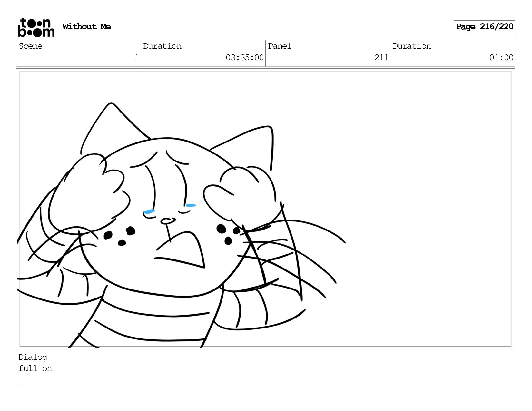The width and height of the screenshot is (532, 411).
Task: Click the 'Page 216/220' indicator
Action: click(484, 27)
